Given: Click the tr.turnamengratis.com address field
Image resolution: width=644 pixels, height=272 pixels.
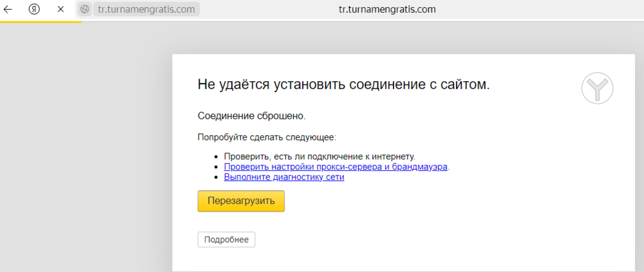Looking at the screenshot, I should 147,9.
